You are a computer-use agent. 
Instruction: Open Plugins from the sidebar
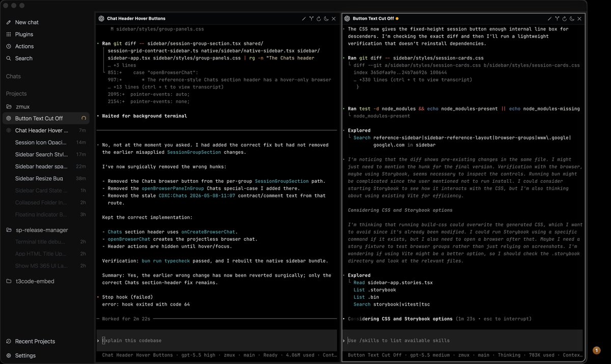(x=24, y=34)
